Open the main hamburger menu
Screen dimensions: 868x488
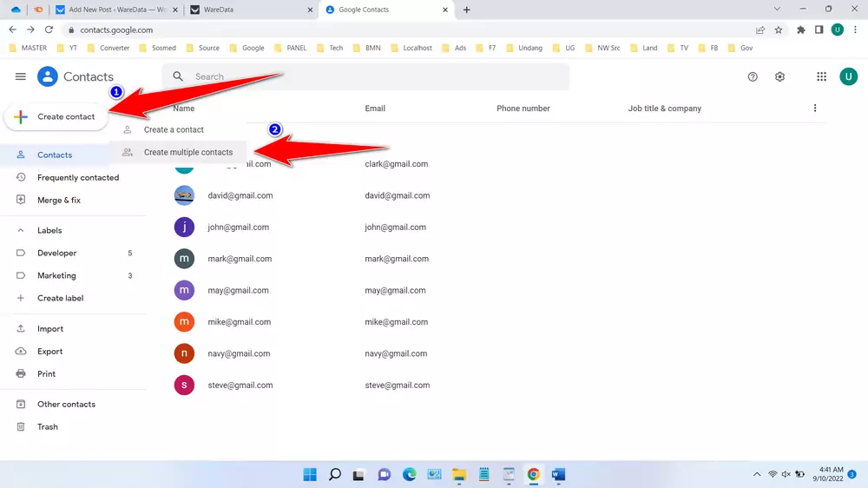21,76
